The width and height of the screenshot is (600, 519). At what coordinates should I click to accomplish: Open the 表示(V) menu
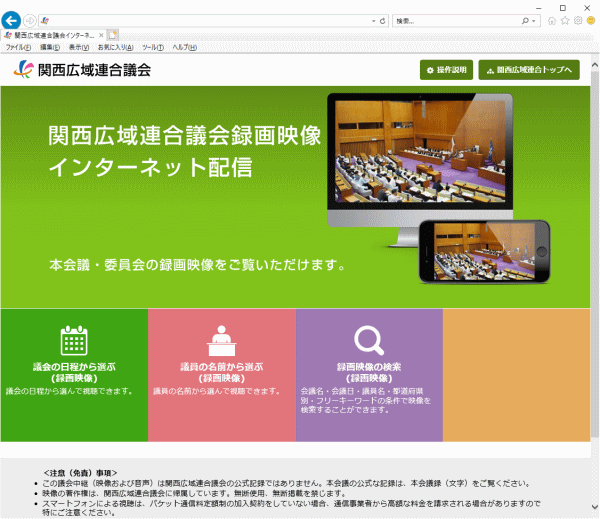coord(79,47)
